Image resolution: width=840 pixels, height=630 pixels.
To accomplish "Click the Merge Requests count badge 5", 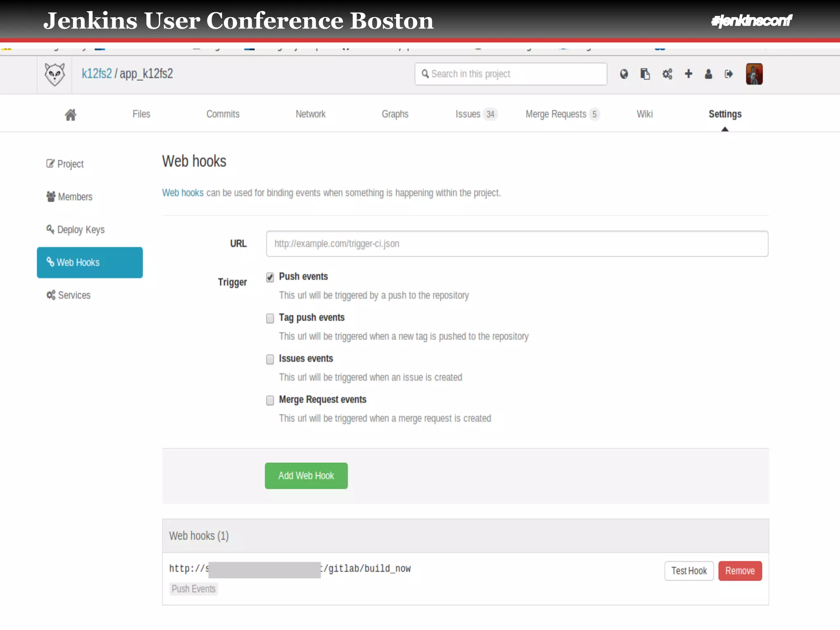I will coord(594,114).
